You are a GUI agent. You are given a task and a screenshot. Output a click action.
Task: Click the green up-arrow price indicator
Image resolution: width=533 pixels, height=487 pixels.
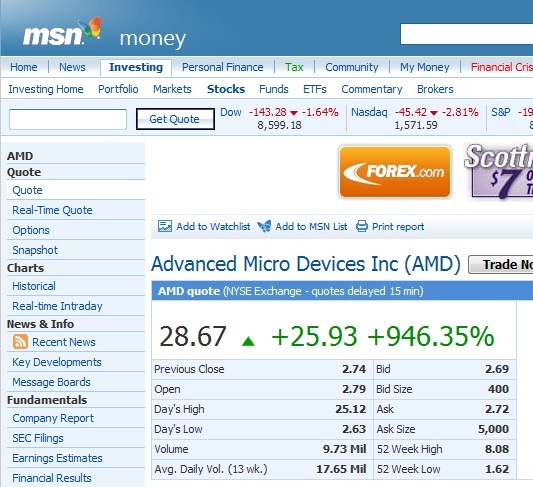(x=248, y=341)
